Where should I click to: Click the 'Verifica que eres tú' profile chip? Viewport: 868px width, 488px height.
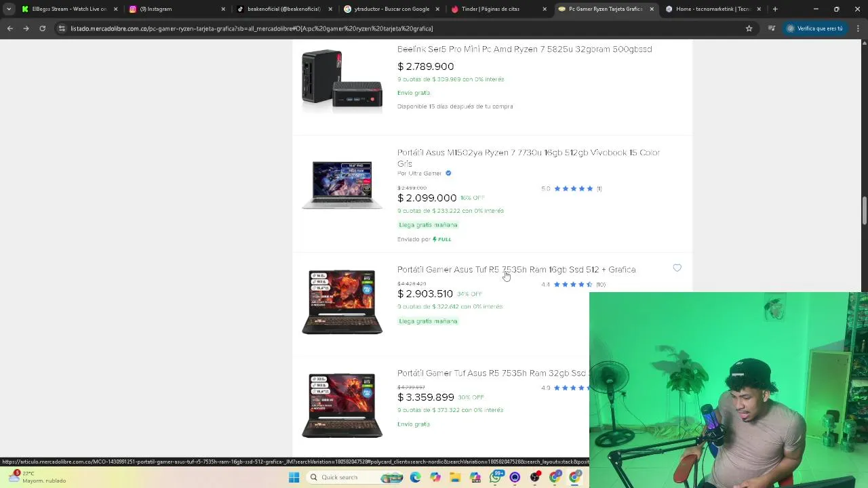click(814, 28)
